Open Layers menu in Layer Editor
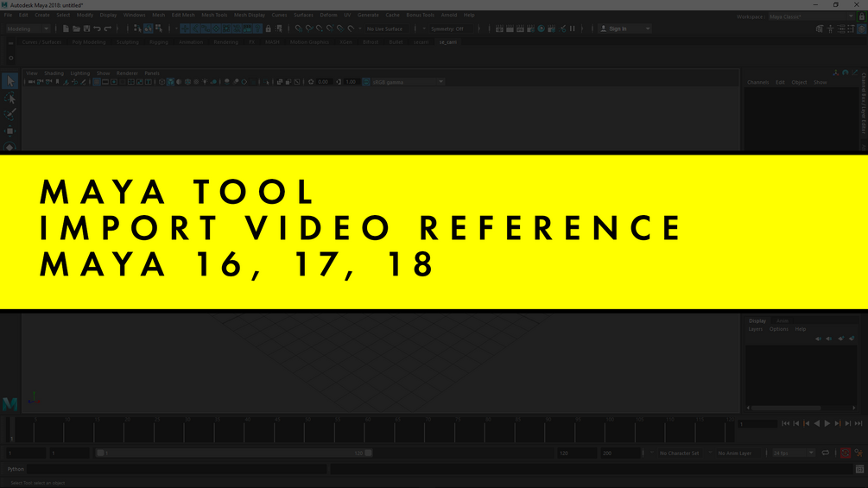Image resolution: width=868 pixels, height=488 pixels. tap(756, 329)
